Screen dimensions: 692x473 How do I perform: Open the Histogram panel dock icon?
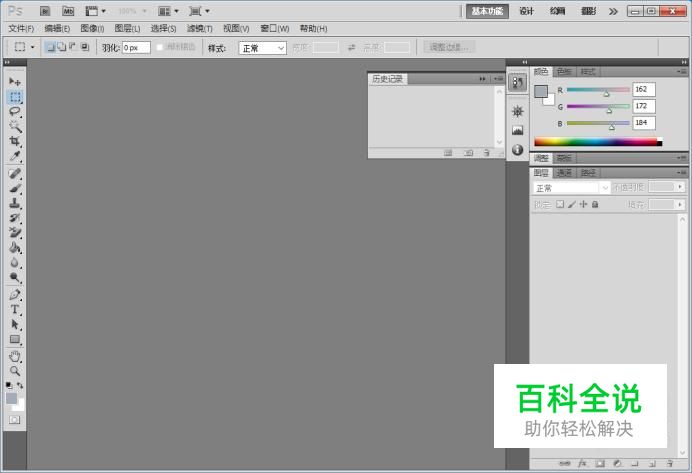517,130
